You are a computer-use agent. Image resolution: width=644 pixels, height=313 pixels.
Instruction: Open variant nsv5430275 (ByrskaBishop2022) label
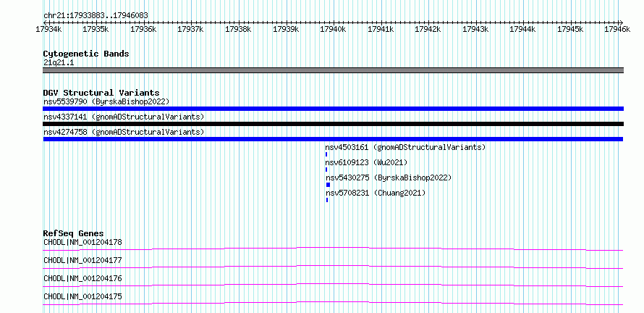pos(389,178)
